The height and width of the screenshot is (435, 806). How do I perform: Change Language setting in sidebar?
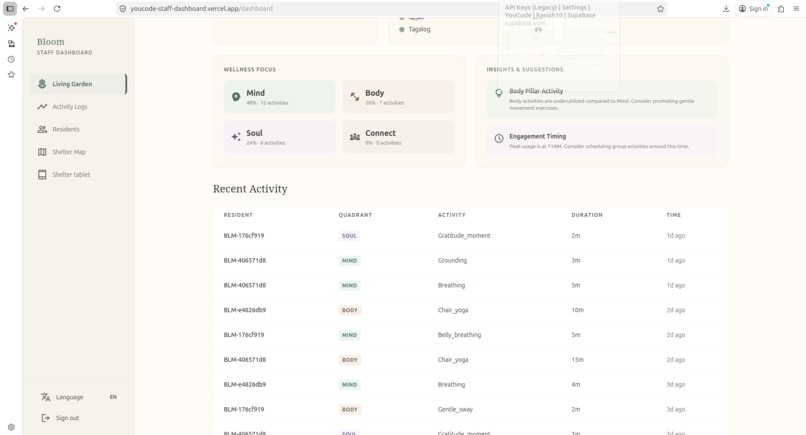pyautogui.click(x=78, y=397)
